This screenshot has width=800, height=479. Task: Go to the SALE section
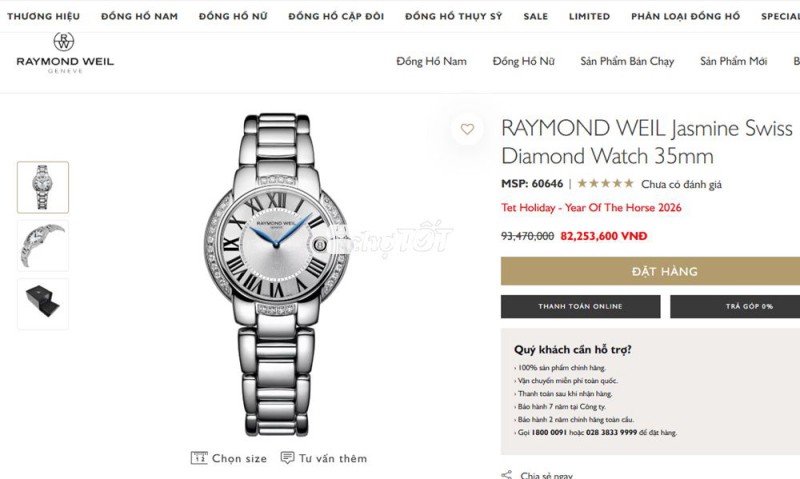click(536, 16)
